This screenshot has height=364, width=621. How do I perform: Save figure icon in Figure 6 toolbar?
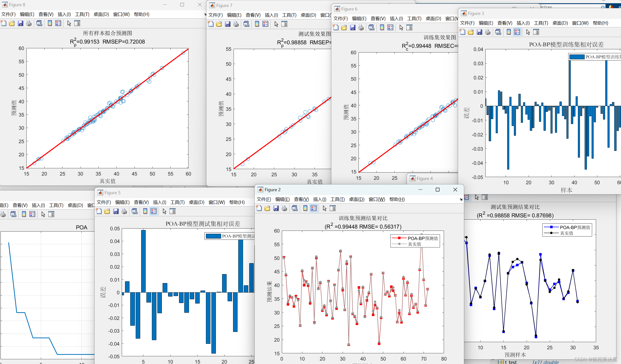[x=353, y=28]
